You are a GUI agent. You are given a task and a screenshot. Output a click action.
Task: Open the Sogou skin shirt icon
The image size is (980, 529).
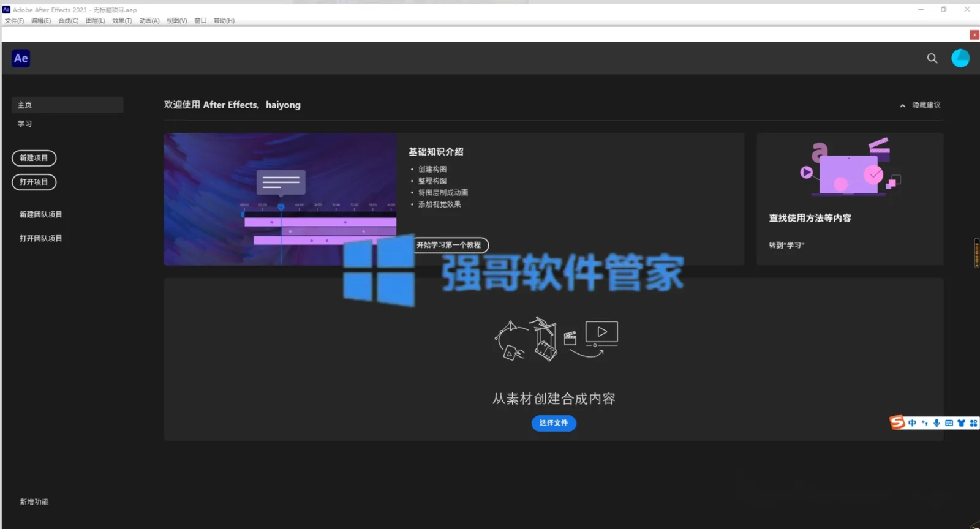click(x=961, y=423)
